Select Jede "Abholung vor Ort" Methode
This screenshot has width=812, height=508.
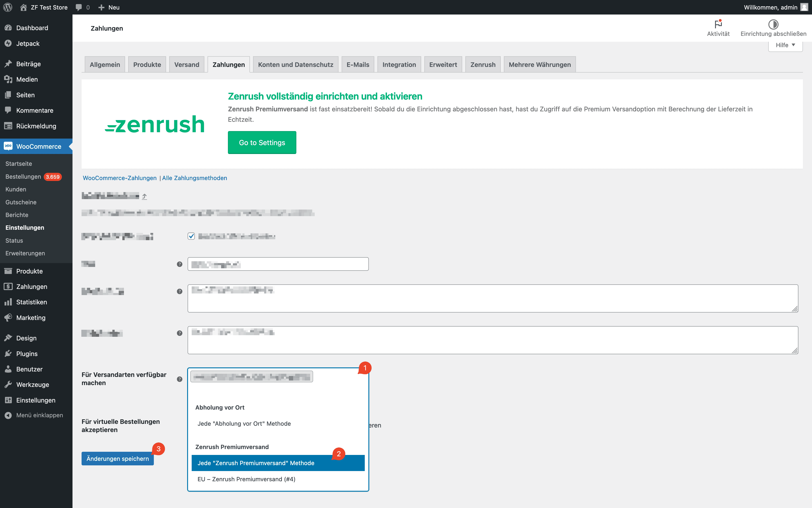(x=278, y=423)
